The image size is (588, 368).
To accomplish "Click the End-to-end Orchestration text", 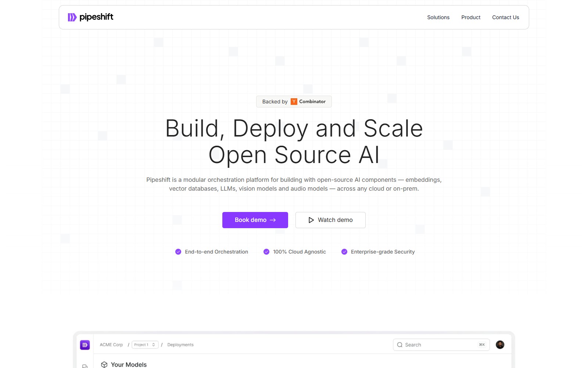I will [x=216, y=252].
